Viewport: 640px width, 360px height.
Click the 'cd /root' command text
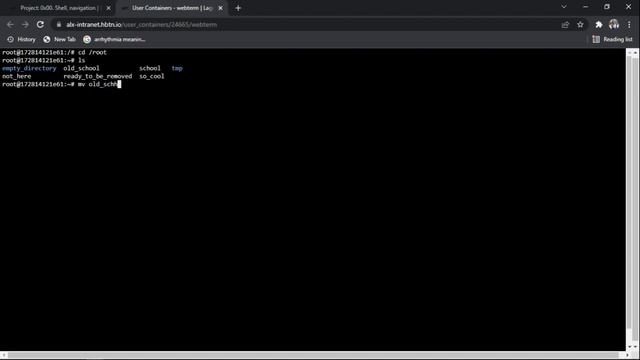pos(92,52)
